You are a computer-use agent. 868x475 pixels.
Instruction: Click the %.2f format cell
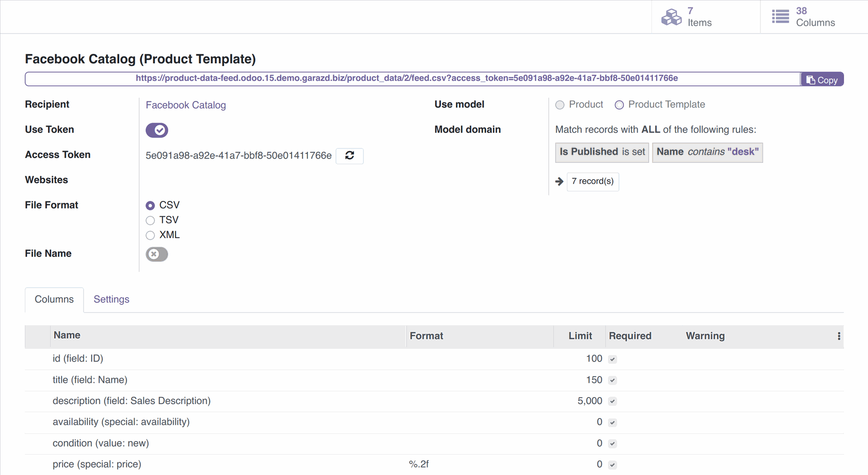pos(419,465)
